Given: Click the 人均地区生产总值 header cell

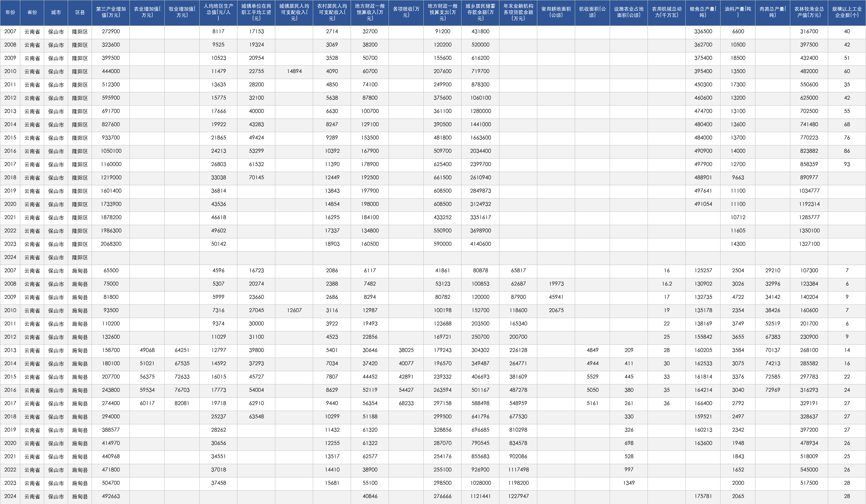Looking at the screenshot, I should point(218,13).
